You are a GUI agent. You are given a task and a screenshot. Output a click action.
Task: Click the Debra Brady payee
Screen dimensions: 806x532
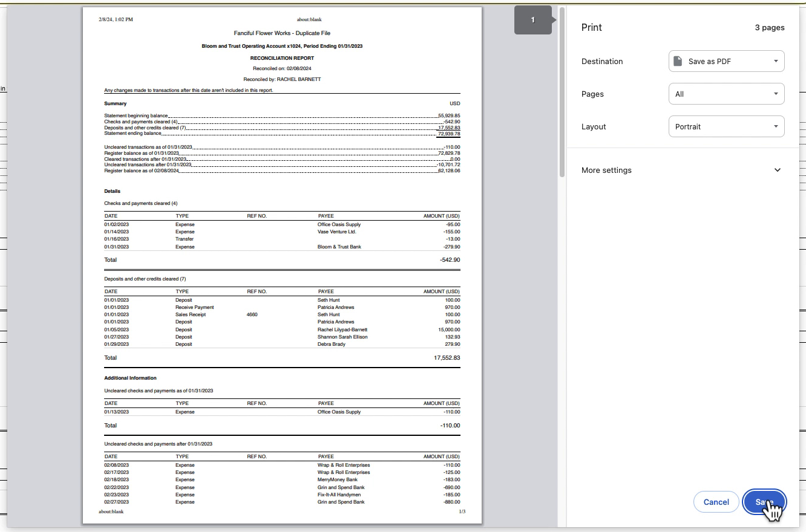[x=332, y=344]
